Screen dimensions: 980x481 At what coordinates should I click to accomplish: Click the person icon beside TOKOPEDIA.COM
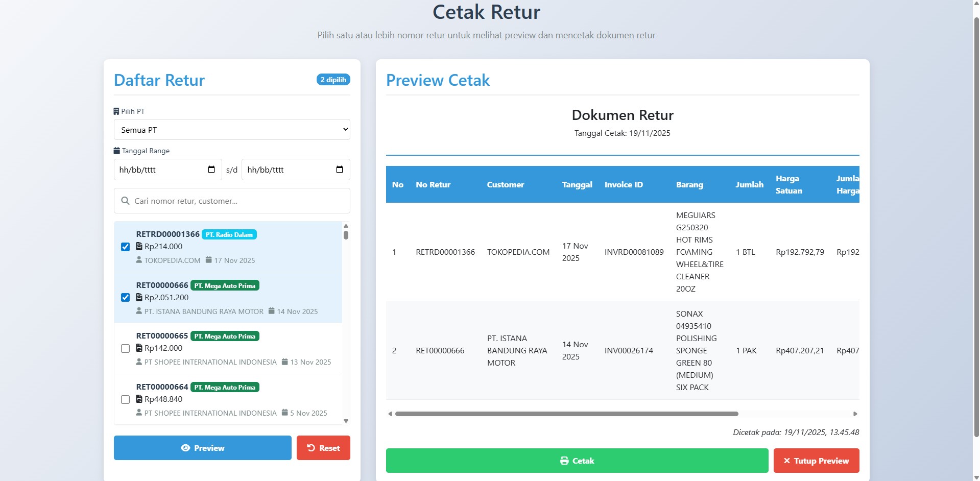138,260
